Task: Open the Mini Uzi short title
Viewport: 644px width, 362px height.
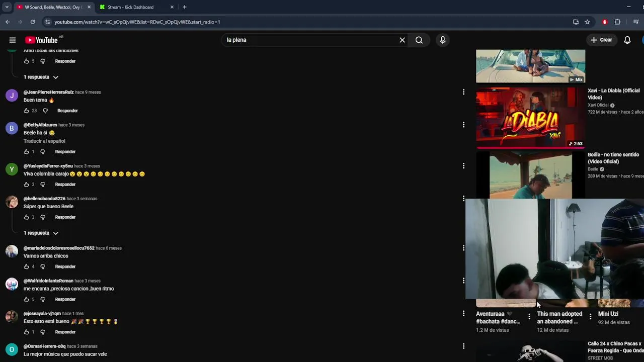Action: pos(608,314)
